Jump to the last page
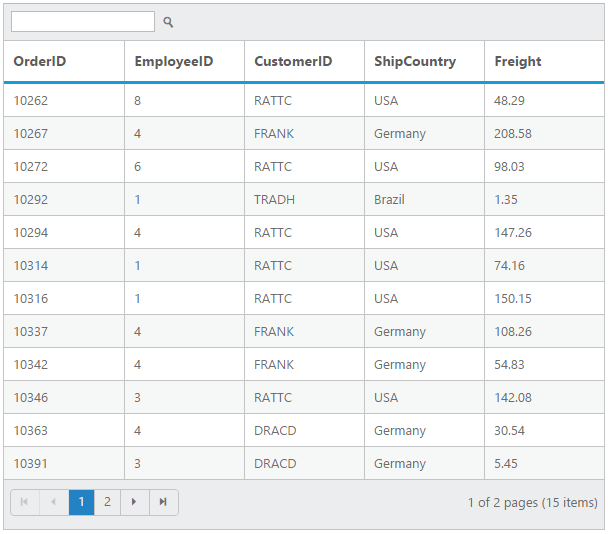 (163, 502)
